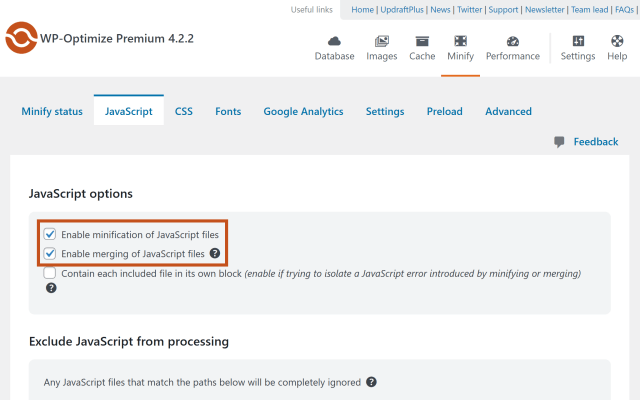Switch to the CSS tab
Screen dimensions: 640x400
pyautogui.click(x=184, y=111)
